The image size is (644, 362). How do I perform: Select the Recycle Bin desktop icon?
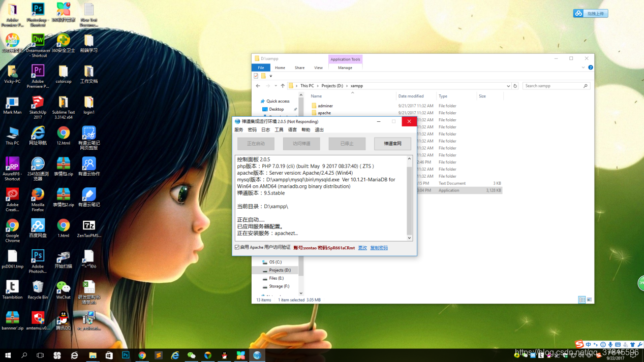click(x=38, y=290)
